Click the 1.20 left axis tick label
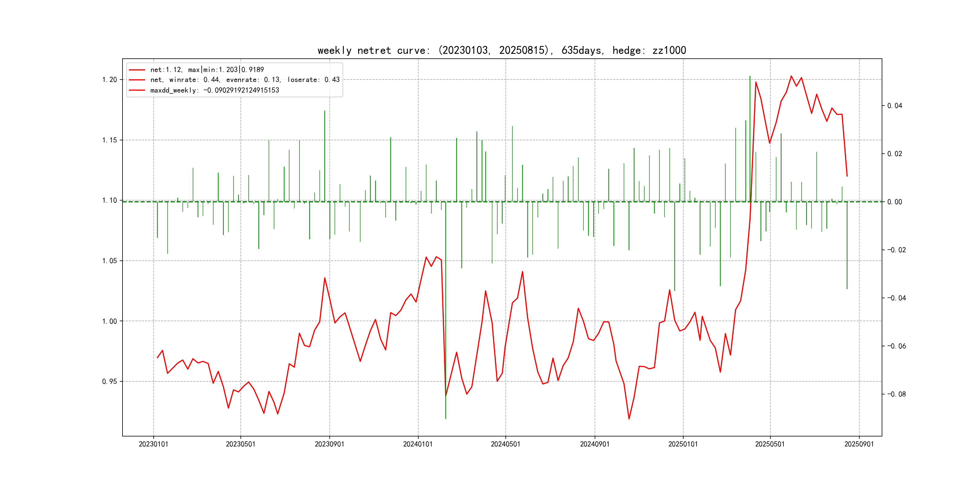 (109, 80)
